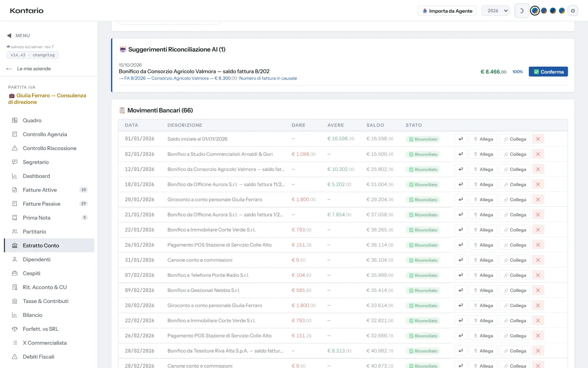
Task: Link the 12/01/2026 Consorzio Agricolo Valmora movement
Action: tap(514, 169)
